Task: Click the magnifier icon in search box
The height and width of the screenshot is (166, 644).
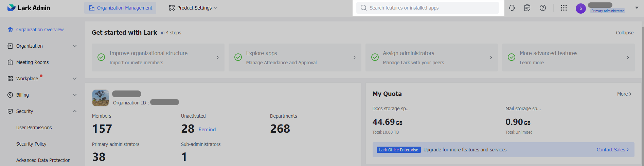Action: (363, 8)
